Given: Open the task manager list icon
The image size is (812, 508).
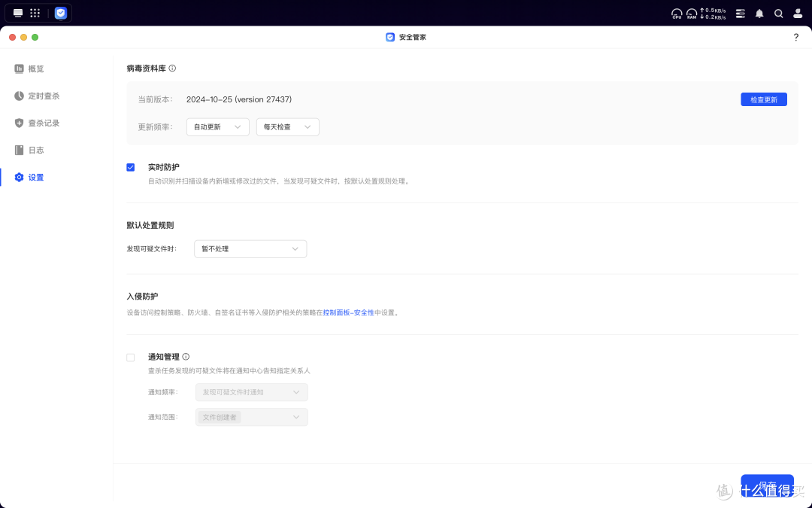Looking at the screenshot, I should point(741,14).
